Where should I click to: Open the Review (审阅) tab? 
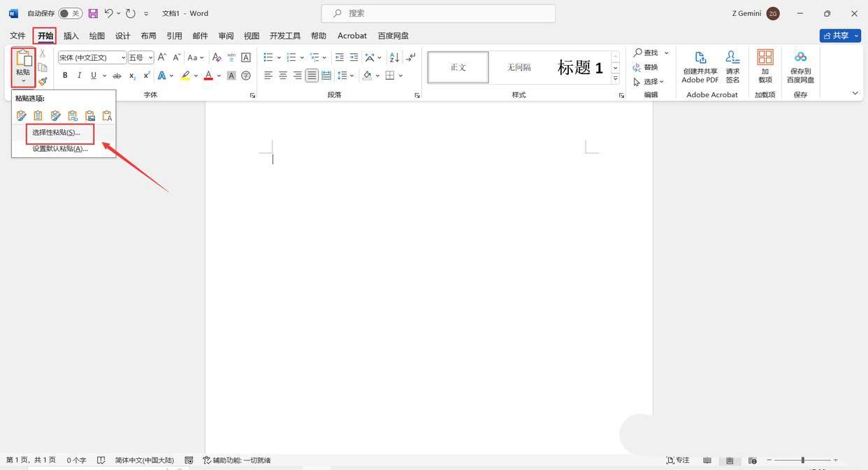pos(226,36)
